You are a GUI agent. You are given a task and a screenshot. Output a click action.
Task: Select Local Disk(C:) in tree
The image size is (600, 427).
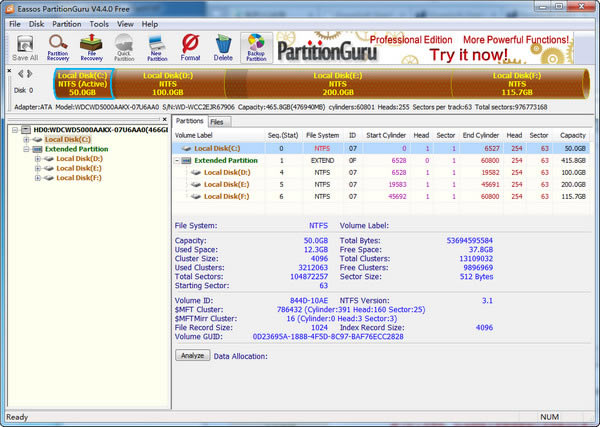(68, 140)
